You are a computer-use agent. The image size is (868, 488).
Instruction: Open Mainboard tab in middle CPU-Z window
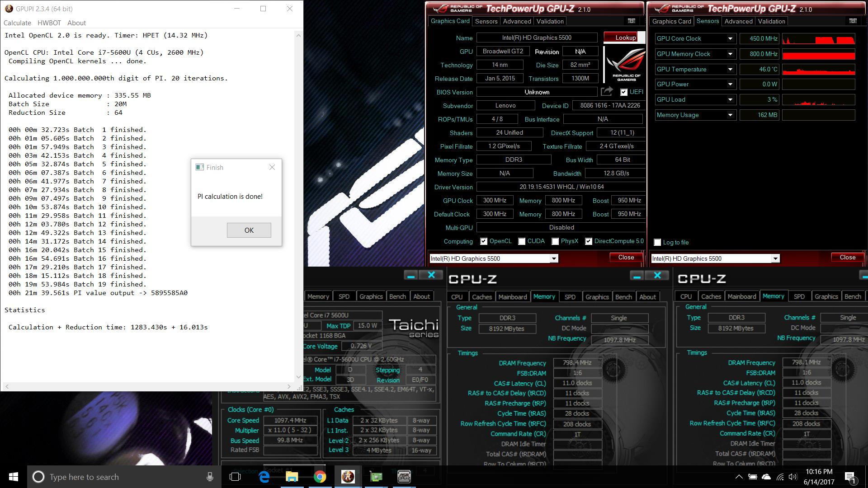pyautogui.click(x=513, y=297)
